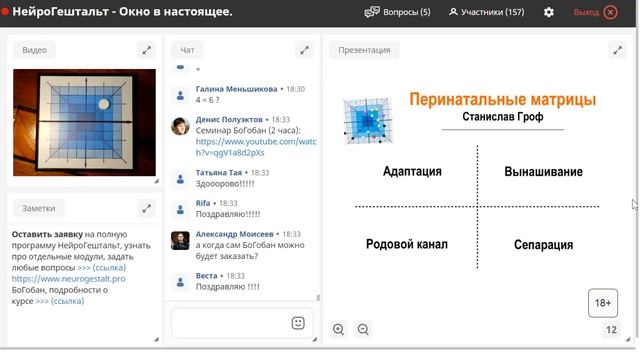Screen dimensions: 640x360
Task: Click the slide text Вынашивание
Action: click(x=543, y=171)
